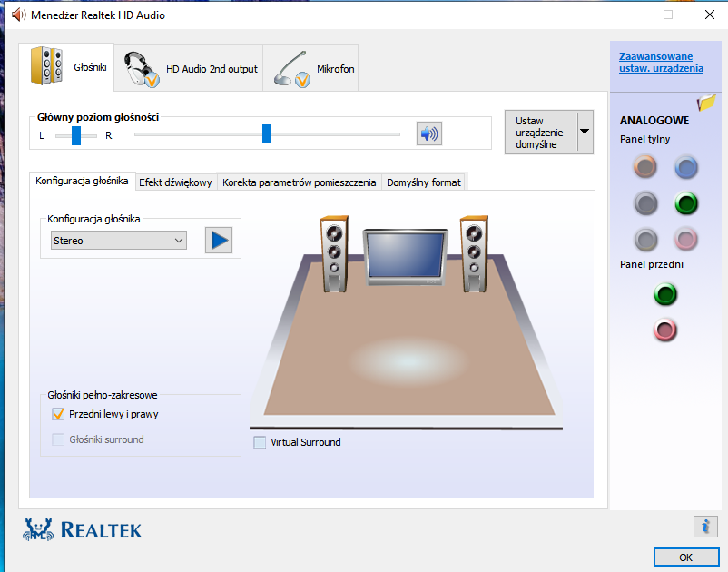Select the dark gray rear panel jack

(645, 203)
